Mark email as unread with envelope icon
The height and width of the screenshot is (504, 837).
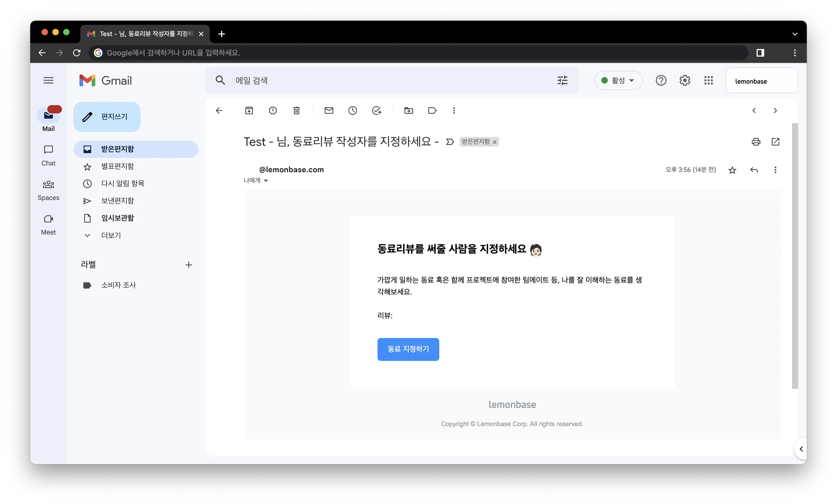pos(329,111)
